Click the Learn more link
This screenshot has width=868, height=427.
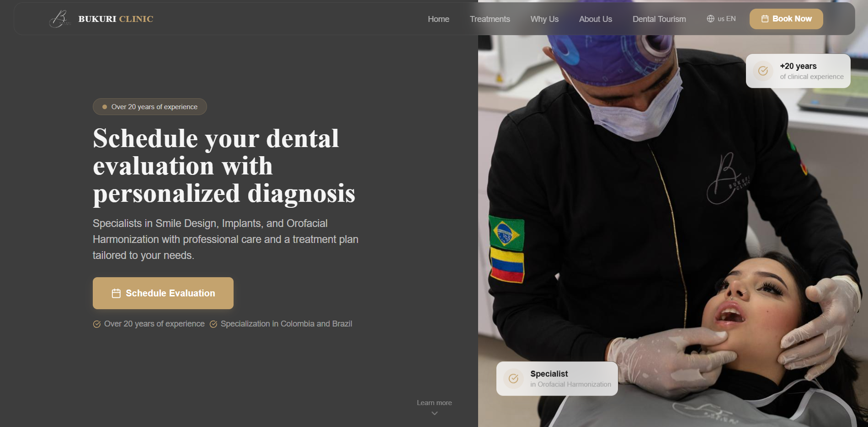(x=434, y=403)
